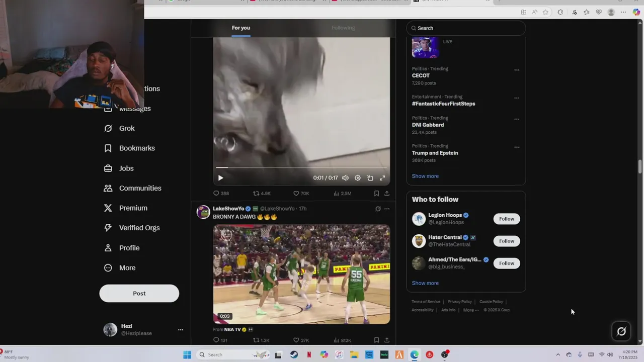Viewport: 644px width, 362px height.
Task: Follow Legion Hoops
Action: (507, 219)
